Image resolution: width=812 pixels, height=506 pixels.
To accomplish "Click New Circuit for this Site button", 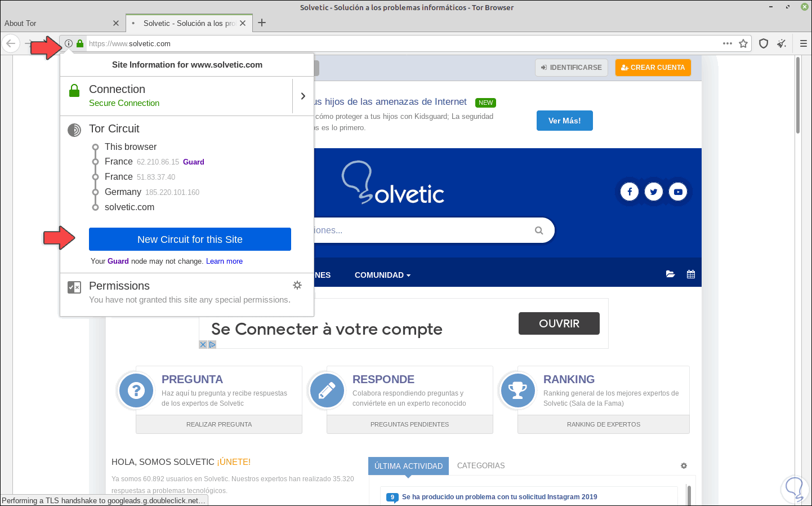I will 190,239.
